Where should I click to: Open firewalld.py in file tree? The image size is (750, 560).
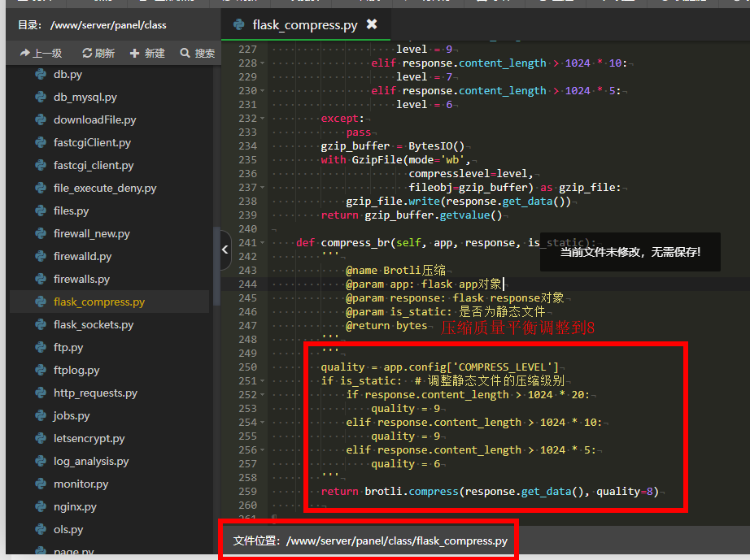(x=82, y=256)
